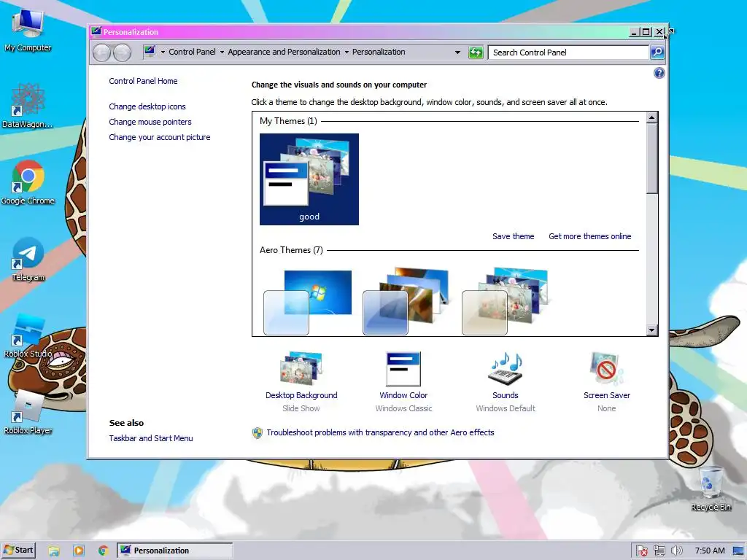The width and height of the screenshot is (747, 560).
Task: Click the Appearance and Personalization breadcrumb
Action: point(284,52)
